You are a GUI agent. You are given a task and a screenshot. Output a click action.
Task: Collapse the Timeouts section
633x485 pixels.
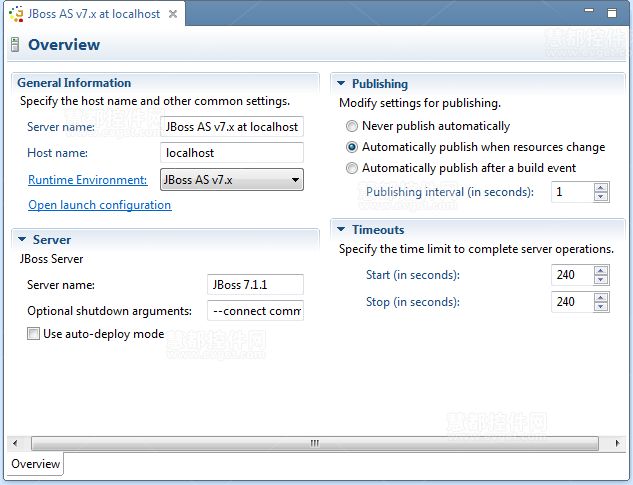pyautogui.click(x=341, y=229)
